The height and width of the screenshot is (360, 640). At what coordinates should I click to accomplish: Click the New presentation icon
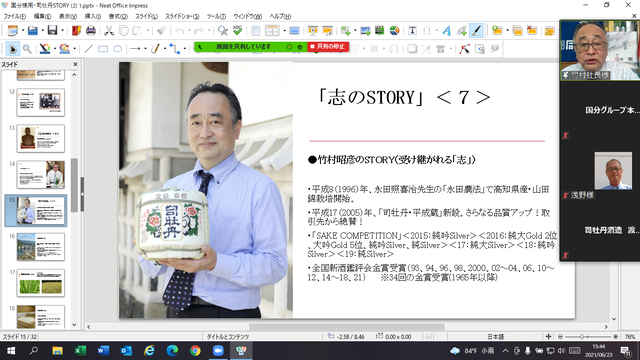click(12, 31)
